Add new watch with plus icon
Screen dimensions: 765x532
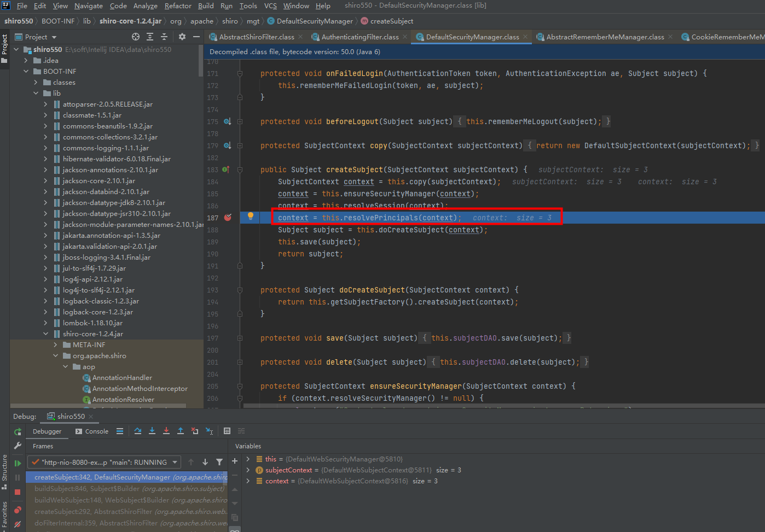tap(235, 461)
